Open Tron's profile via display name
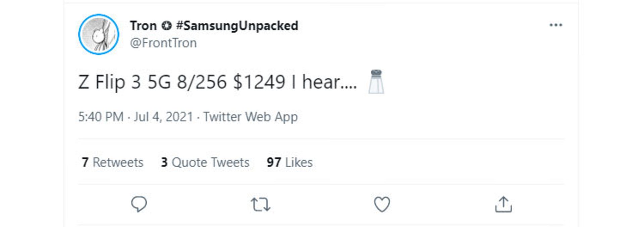 pyautogui.click(x=143, y=26)
